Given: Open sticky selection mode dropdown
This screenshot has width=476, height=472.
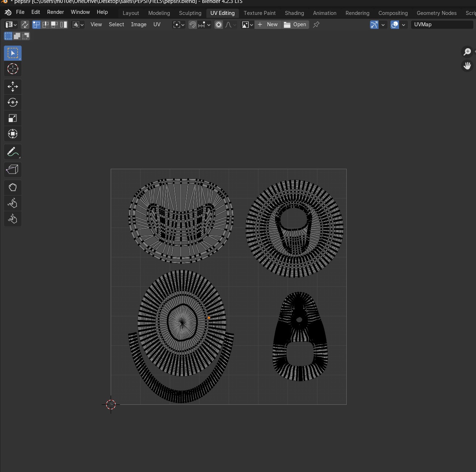Looking at the screenshot, I should pos(78,24).
